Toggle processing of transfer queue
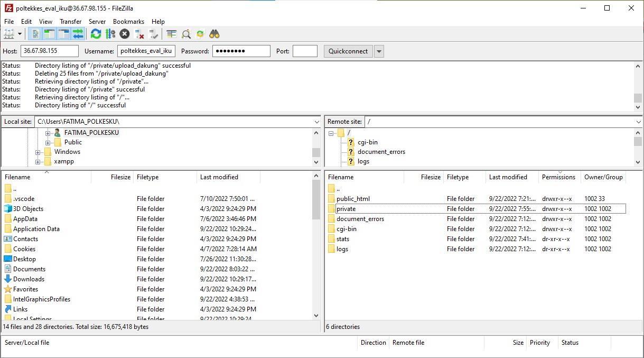The width and height of the screenshot is (644, 358). tap(110, 34)
